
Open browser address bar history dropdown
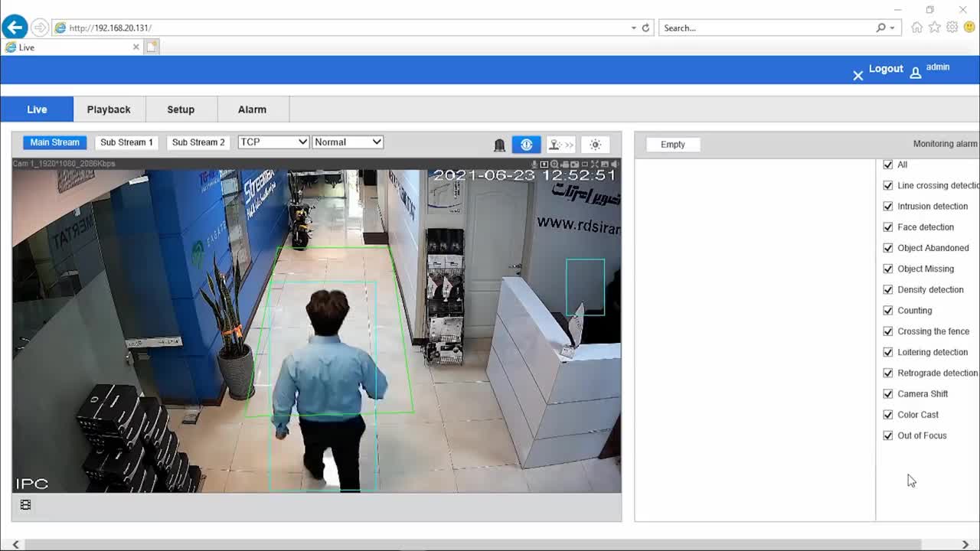tap(633, 28)
